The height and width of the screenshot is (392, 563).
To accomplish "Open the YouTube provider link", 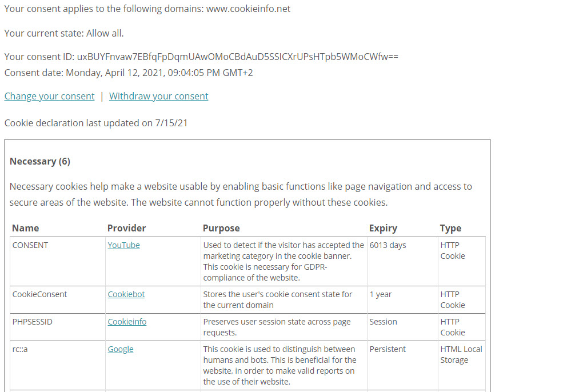I will (123, 245).
